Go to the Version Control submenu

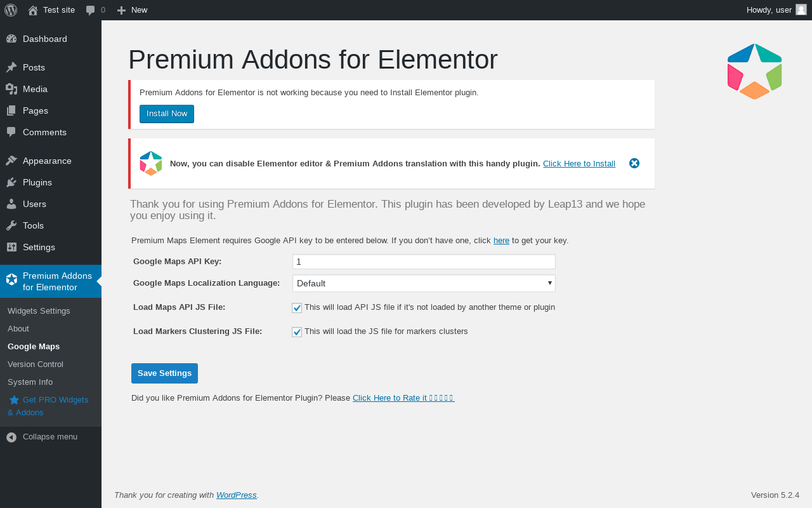tap(36, 364)
